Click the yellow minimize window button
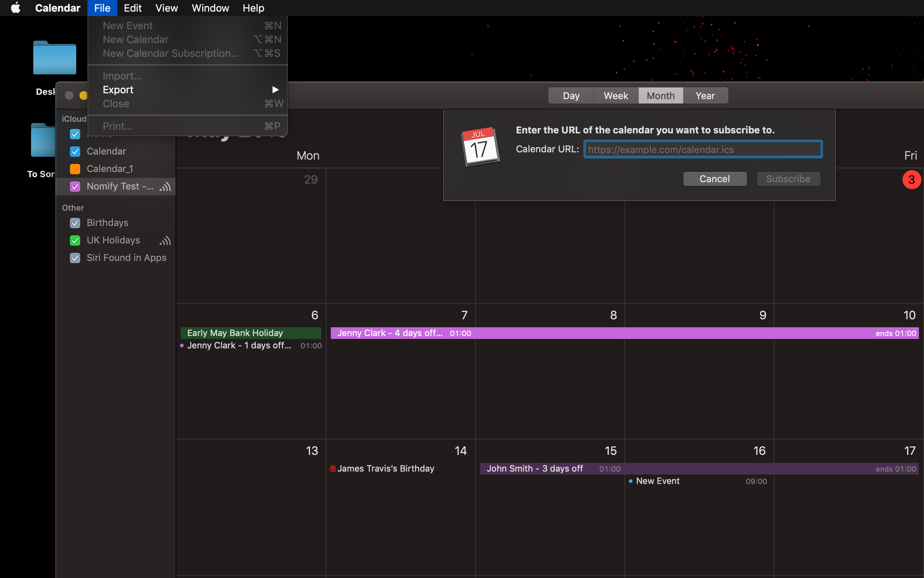924x578 pixels. (83, 95)
